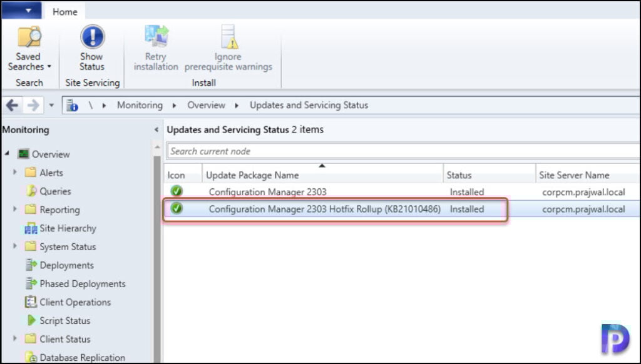Select the Hotfix Rollup (KB21010486) package name
This screenshot has height=364, width=641.
coord(325,209)
